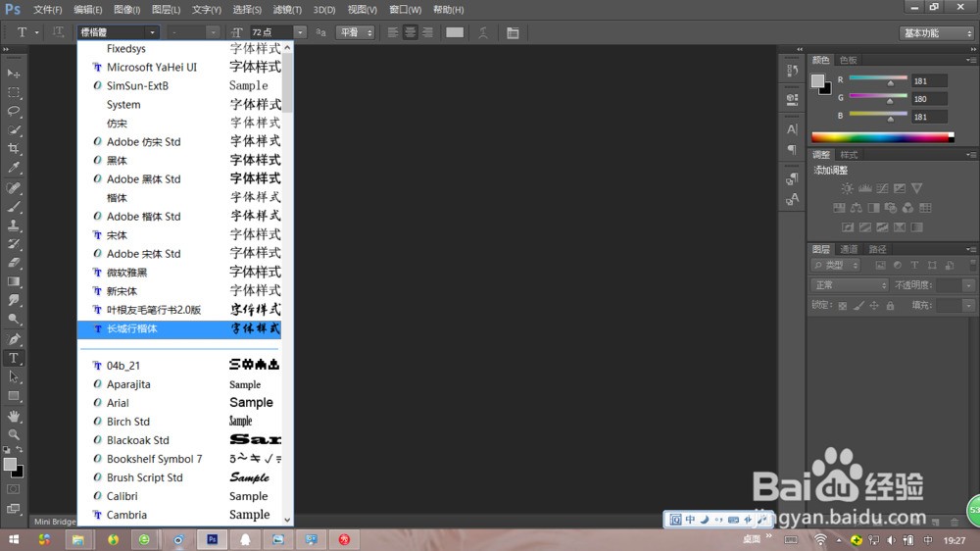Click the Photoshop taskbar icon
The width and height of the screenshot is (980, 551).
point(212,539)
